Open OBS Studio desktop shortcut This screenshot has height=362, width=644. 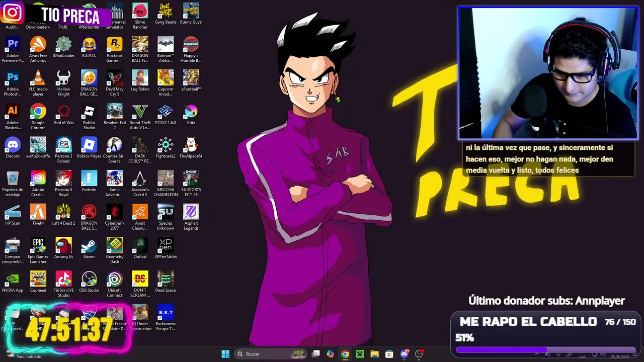pos(89,282)
